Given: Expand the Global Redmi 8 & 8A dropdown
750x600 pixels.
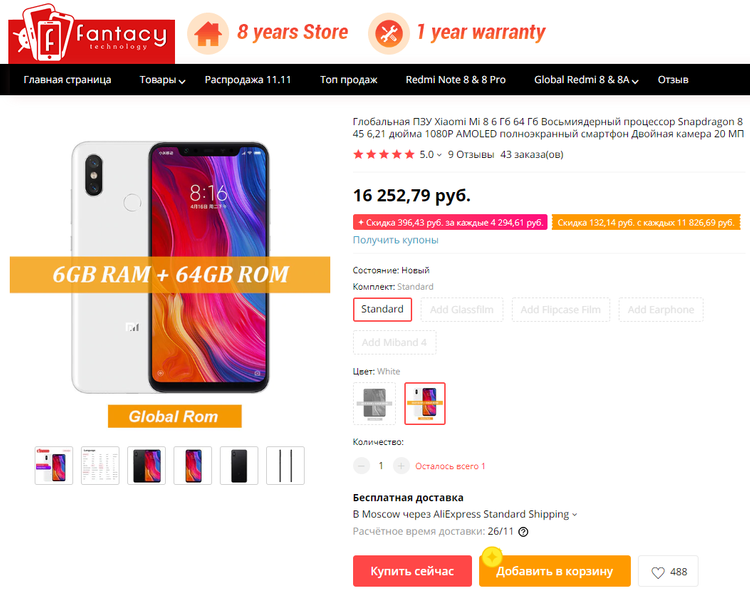Looking at the screenshot, I should coord(586,80).
